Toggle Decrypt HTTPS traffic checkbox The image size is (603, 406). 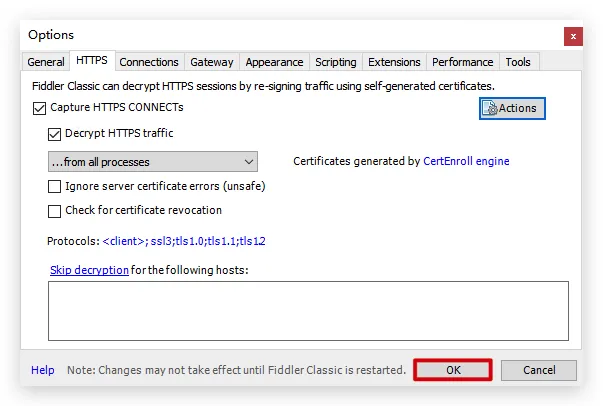55,133
